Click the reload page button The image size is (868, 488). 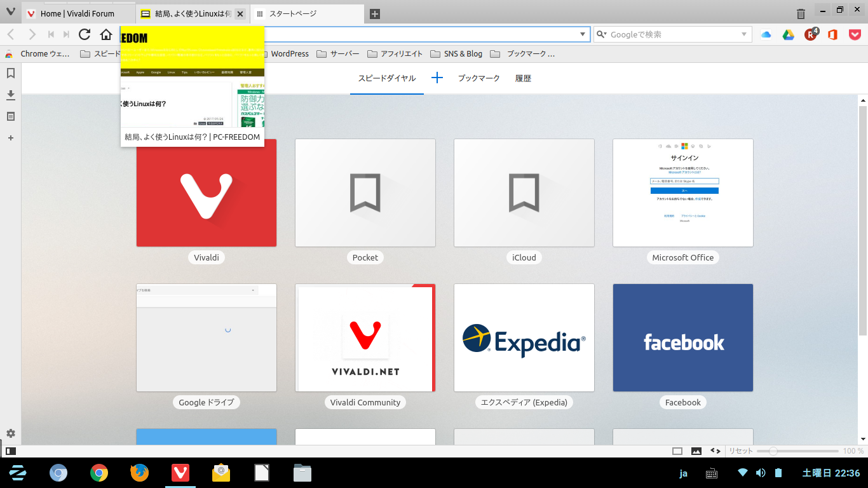(84, 34)
